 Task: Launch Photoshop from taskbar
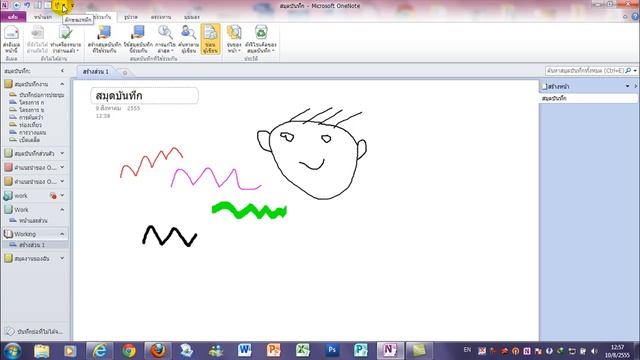[332, 351]
